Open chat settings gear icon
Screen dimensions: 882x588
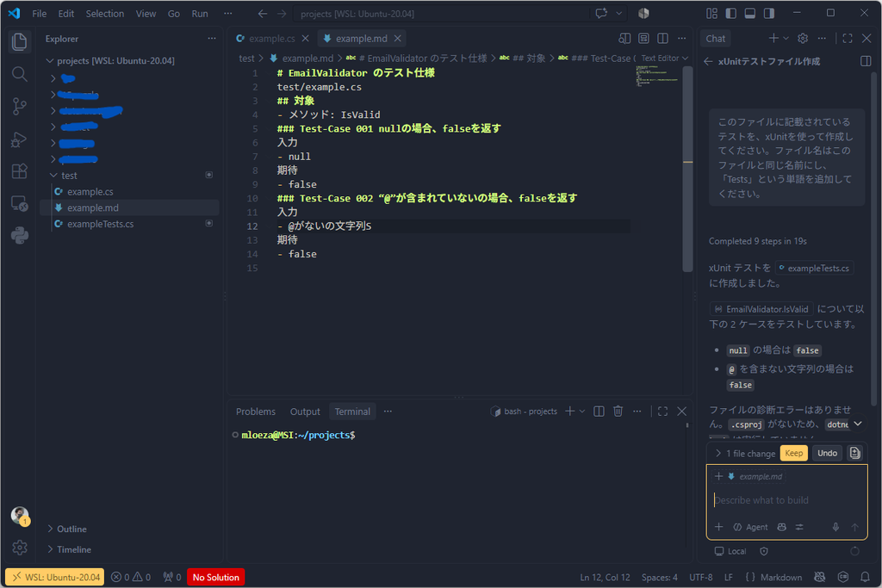click(x=803, y=38)
